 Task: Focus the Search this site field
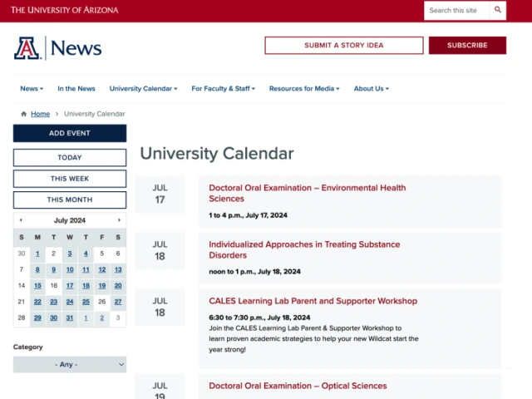coord(456,10)
